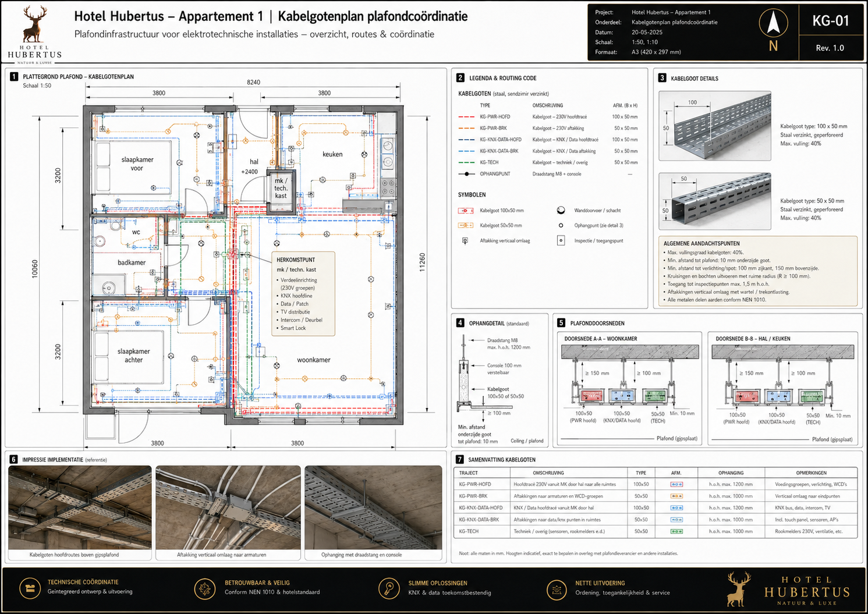This screenshot has height=614, width=868.
Task: Open the 50 x 50 mm kabelgoot detail image
Action: pyautogui.click(x=715, y=201)
